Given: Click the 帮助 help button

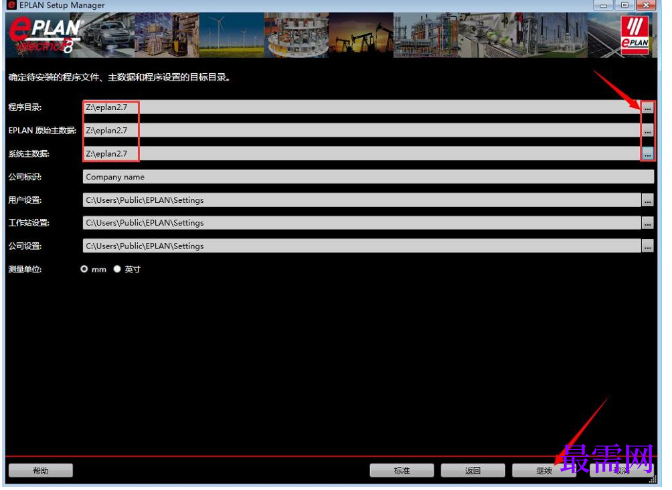Looking at the screenshot, I should 41,471.
